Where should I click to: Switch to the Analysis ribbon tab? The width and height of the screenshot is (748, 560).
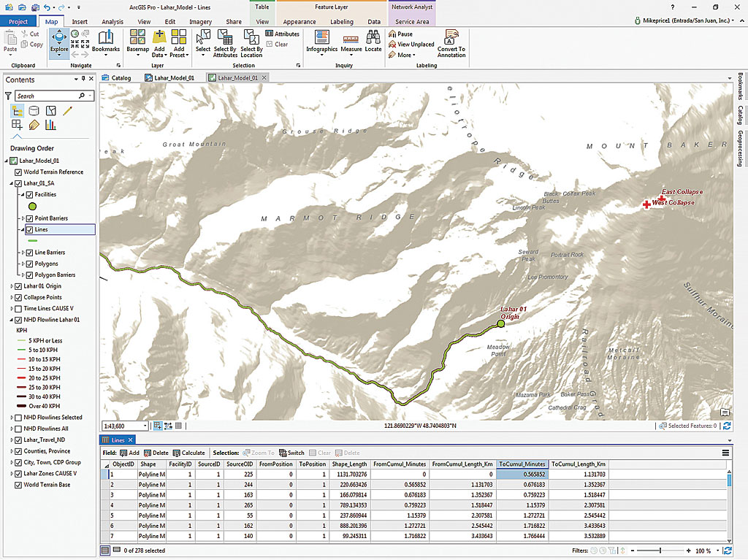click(112, 21)
